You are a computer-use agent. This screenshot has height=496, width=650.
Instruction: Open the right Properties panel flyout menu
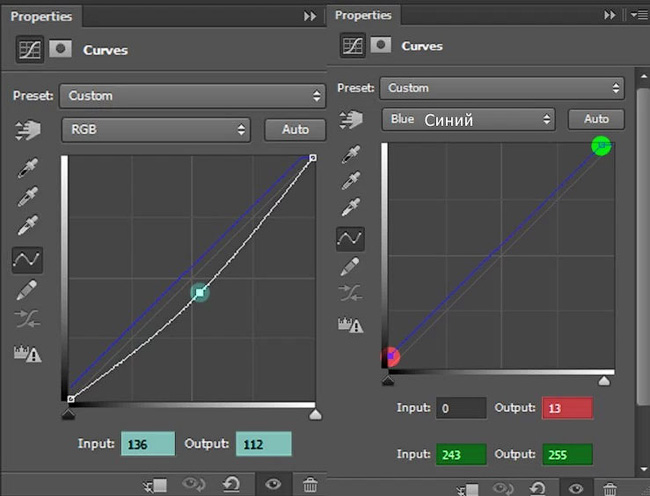click(639, 15)
